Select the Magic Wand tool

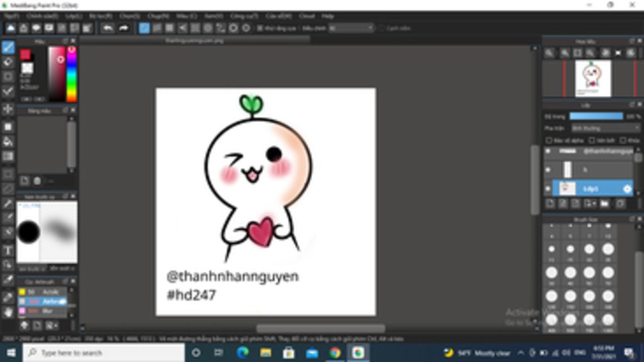click(x=8, y=204)
